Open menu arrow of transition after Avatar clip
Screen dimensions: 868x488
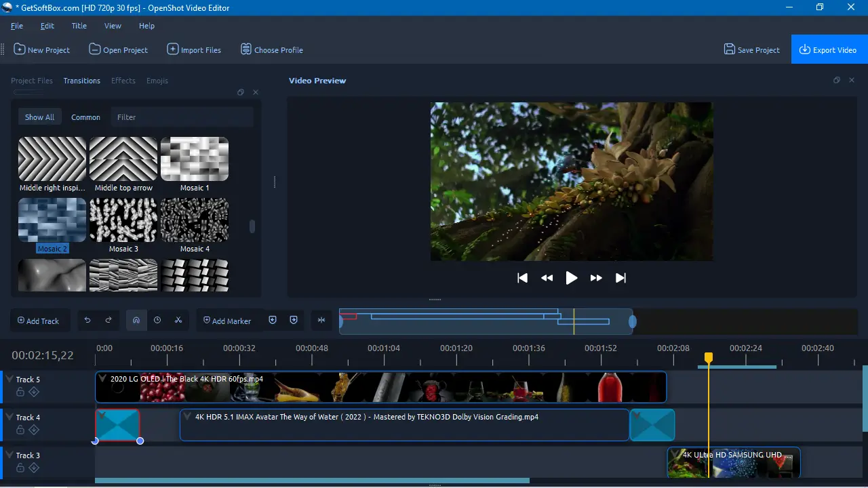click(x=637, y=415)
